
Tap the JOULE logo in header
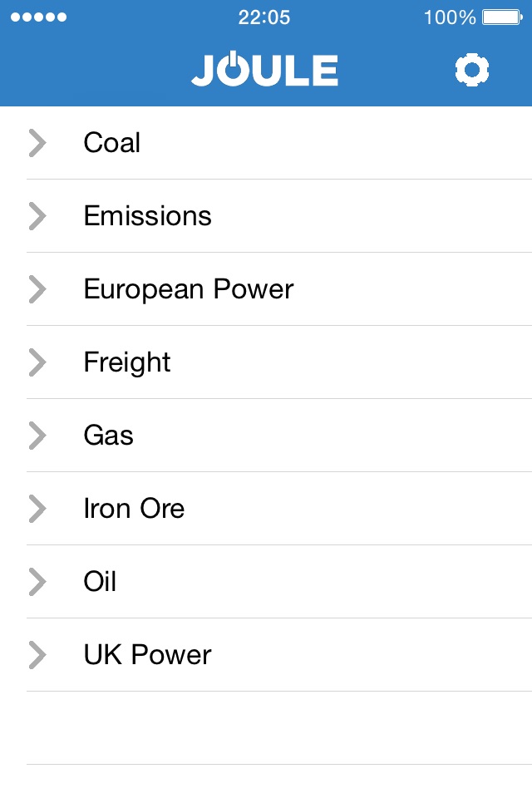[x=264, y=70]
